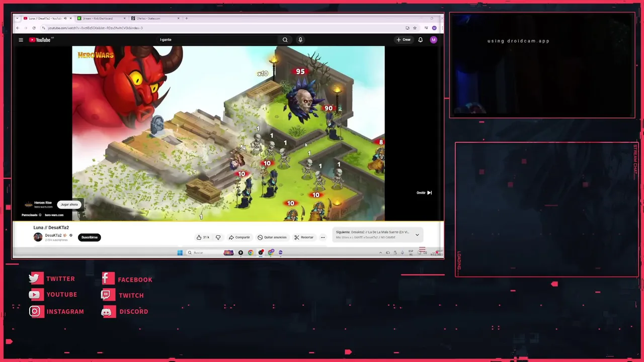This screenshot has height=362, width=644.
Task: Click the Instagram camera icon in overlay
Action: [x=35, y=312]
